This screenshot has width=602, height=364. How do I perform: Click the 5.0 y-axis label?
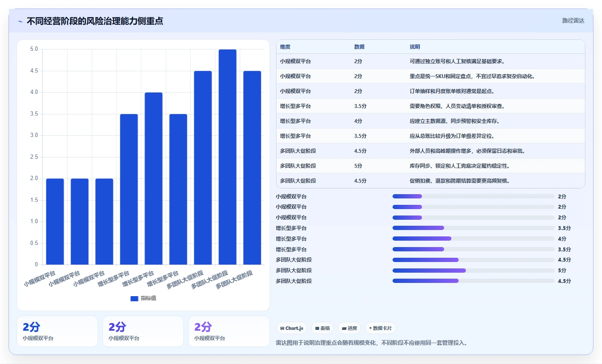pos(34,49)
